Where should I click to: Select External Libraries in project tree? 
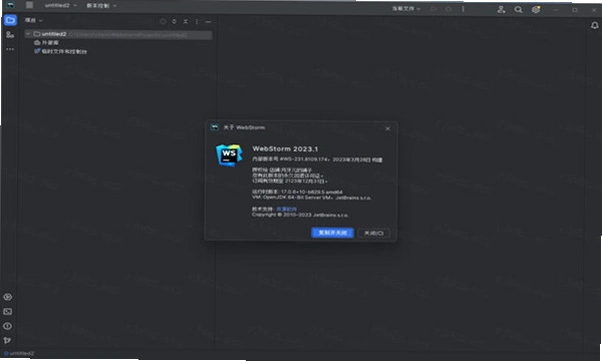tap(46, 43)
